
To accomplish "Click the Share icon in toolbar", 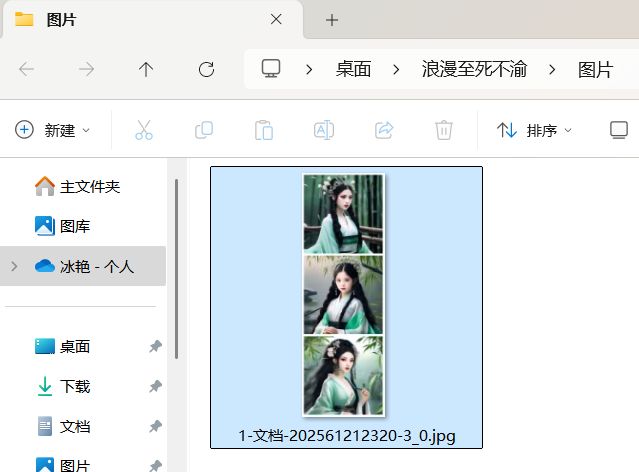I will coord(384,130).
